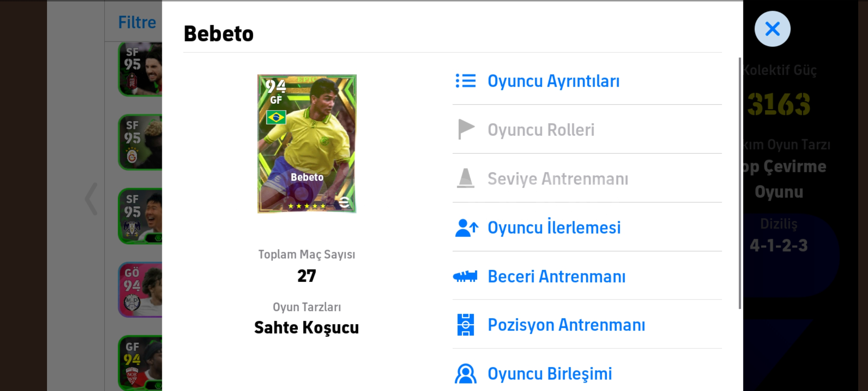Viewport: 868px width, 391px height.
Task: Close the Bebeto player dialog
Action: point(772,29)
